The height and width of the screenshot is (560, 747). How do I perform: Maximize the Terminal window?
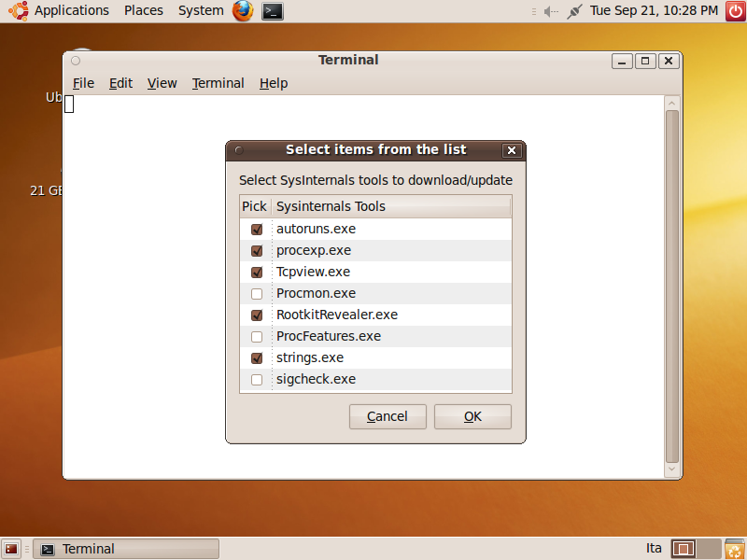pos(645,61)
